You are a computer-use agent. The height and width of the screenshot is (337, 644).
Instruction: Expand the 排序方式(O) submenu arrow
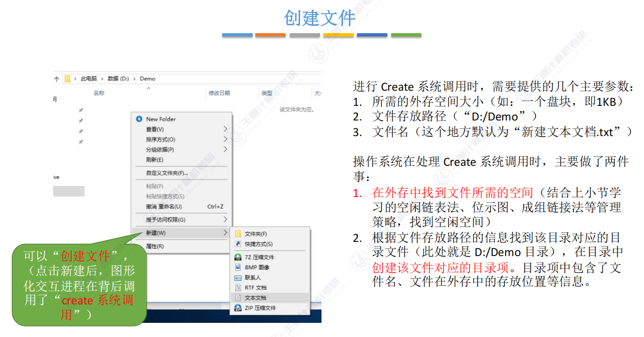(225, 139)
